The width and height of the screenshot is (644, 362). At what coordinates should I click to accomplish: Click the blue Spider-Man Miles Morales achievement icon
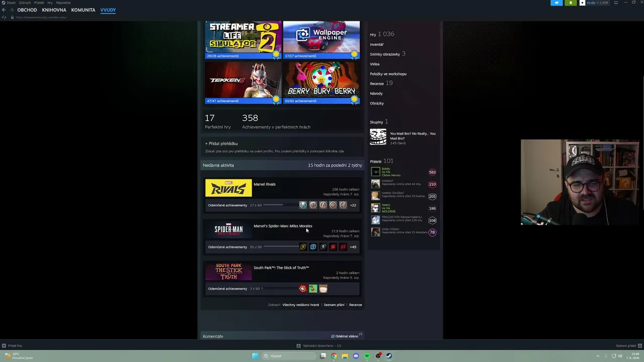(x=313, y=247)
